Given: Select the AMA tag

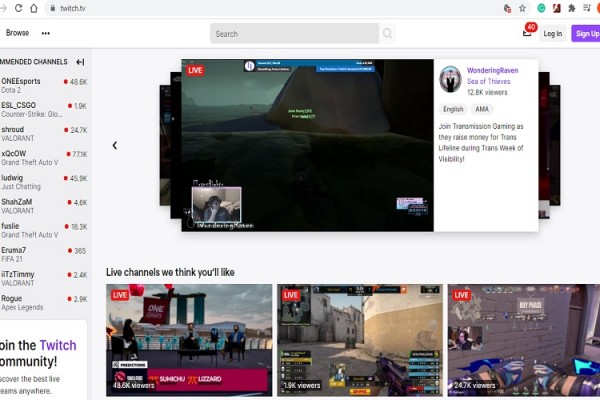Looking at the screenshot, I should [482, 109].
